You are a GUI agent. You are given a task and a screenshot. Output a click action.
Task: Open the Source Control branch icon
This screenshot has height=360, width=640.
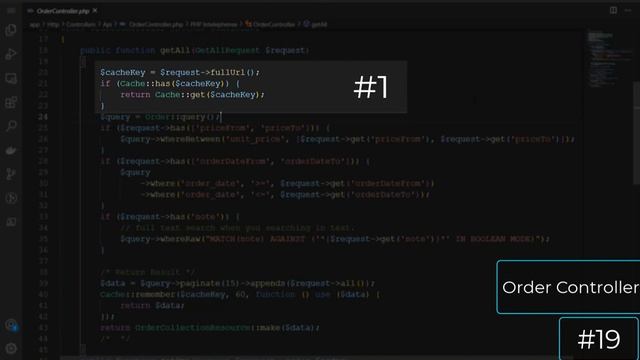click(11, 174)
